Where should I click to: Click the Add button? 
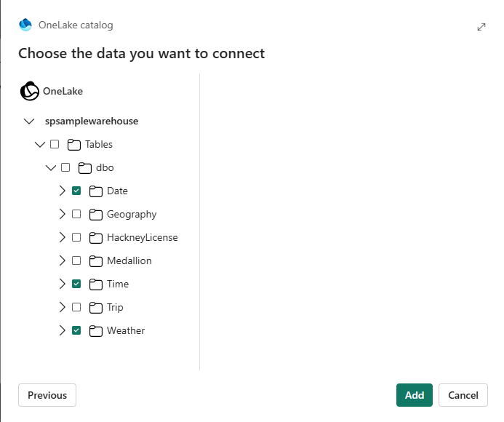point(415,395)
